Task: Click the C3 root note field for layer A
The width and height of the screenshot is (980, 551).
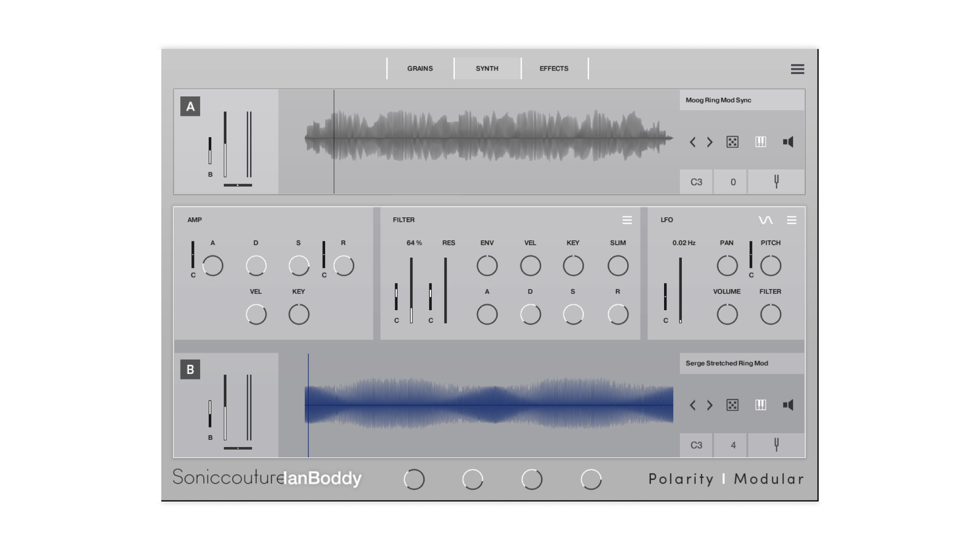Action: (x=696, y=182)
